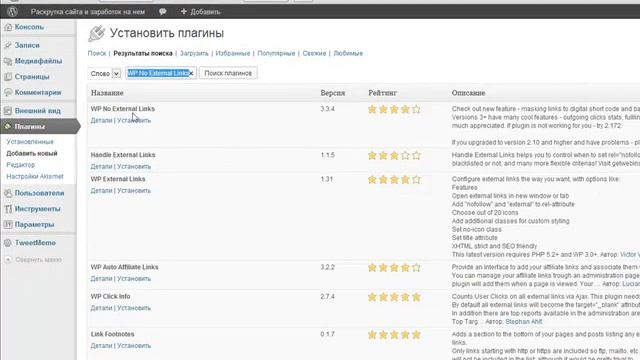
Task: Click Установить under WP Auto Affiliate Links
Action: tap(134, 279)
